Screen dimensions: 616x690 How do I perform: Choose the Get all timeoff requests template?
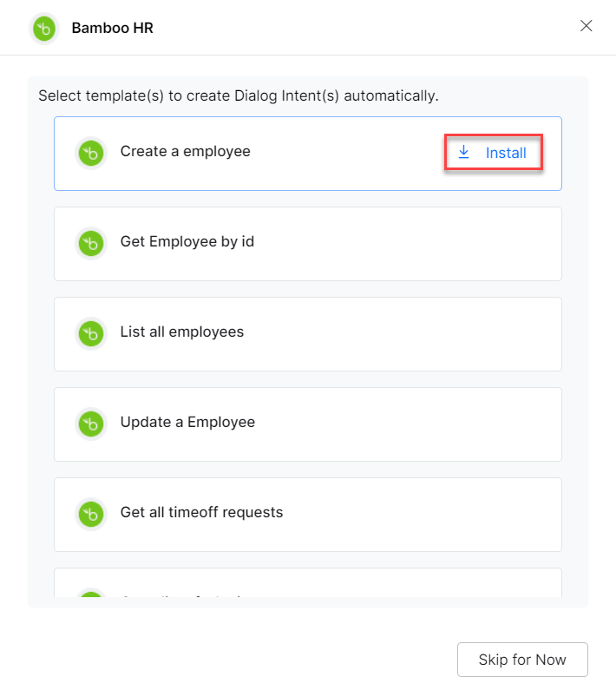[x=201, y=512]
